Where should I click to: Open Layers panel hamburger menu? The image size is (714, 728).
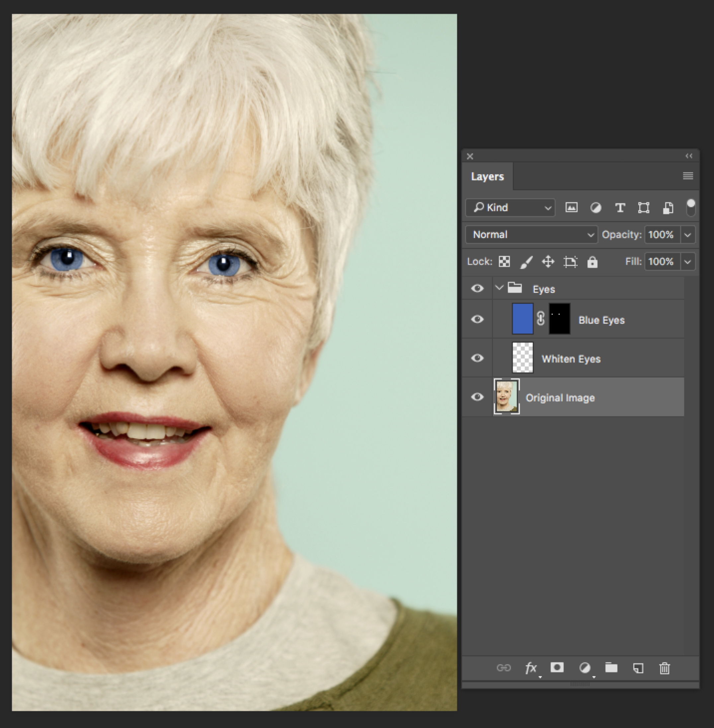tap(688, 176)
